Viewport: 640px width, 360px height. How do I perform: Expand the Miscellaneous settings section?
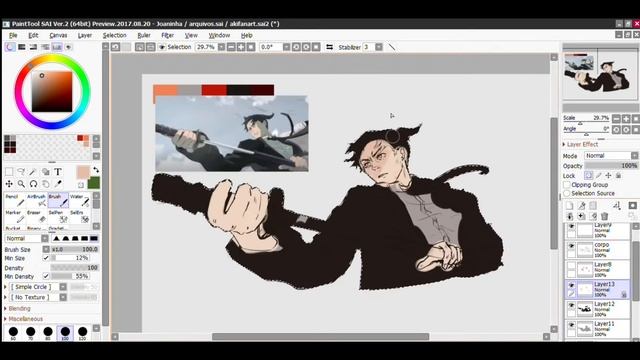(x=24, y=319)
